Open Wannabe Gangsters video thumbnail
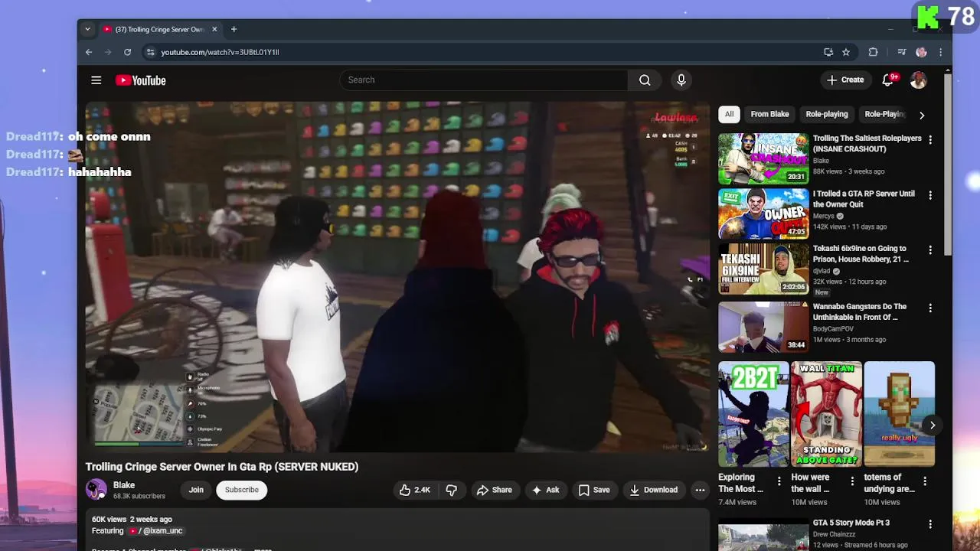The image size is (980, 551). pyautogui.click(x=763, y=327)
